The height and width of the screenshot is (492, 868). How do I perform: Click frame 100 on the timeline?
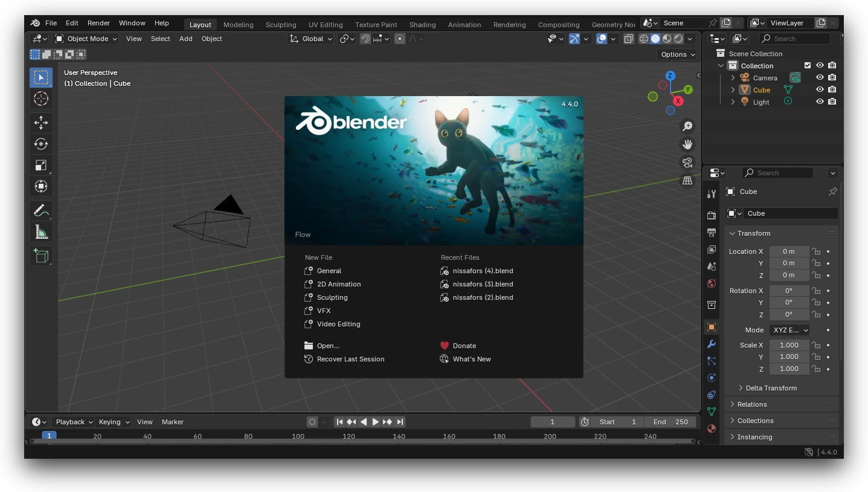click(298, 436)
